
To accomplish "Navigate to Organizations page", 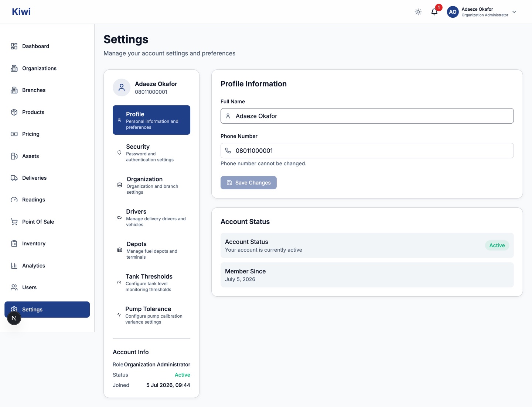I will coord(47,68).
